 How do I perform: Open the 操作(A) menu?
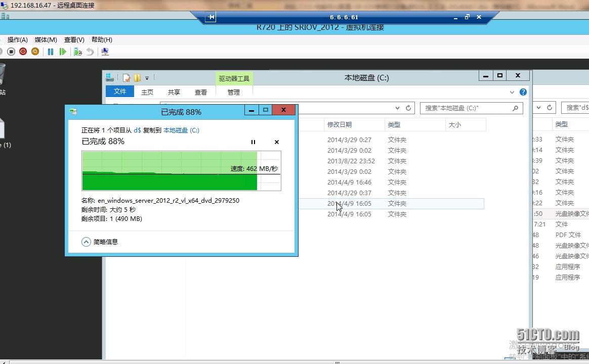click(x=17, y=40)
